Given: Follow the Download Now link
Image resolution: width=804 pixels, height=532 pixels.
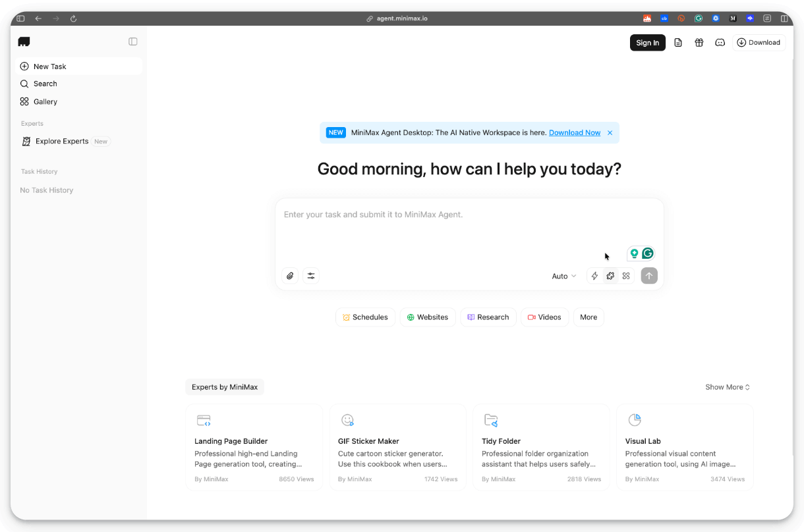Looking at the screenshot, I should [575, 132].
